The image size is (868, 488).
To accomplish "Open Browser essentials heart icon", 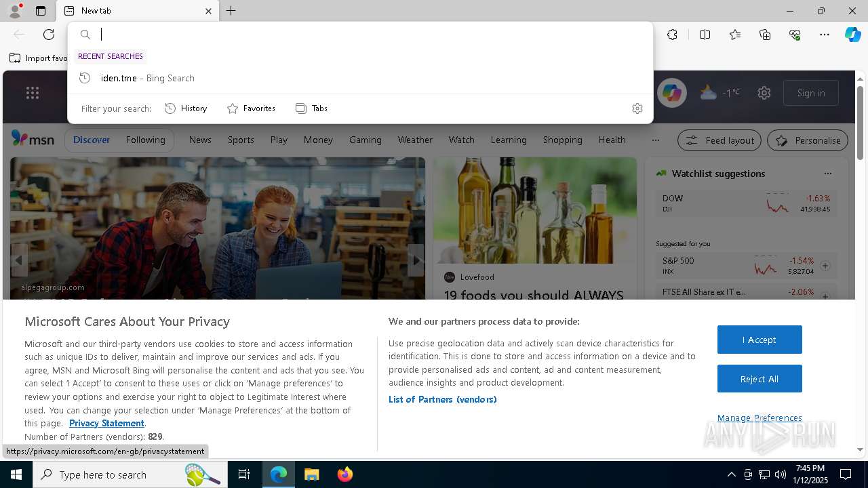I will (795, 35).
